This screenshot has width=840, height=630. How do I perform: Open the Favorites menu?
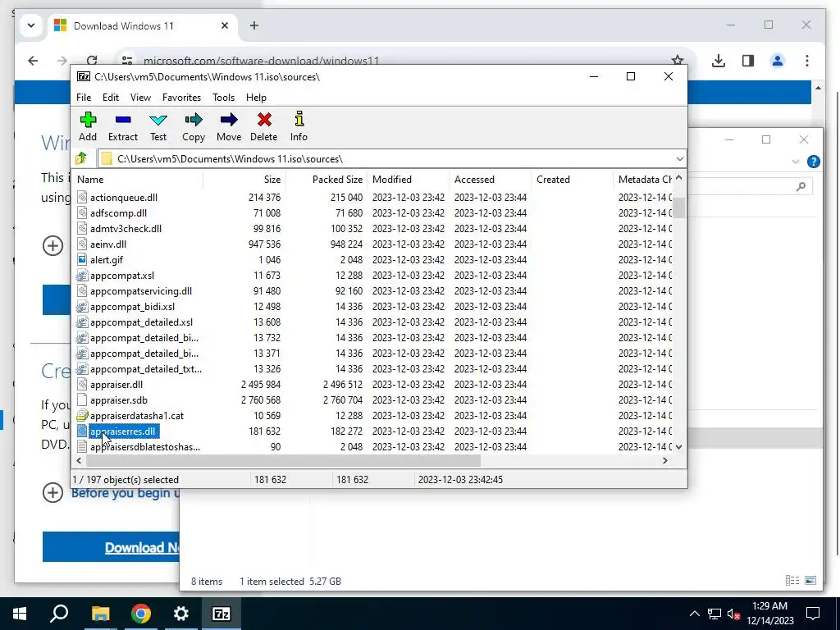[x=181, y=98]
